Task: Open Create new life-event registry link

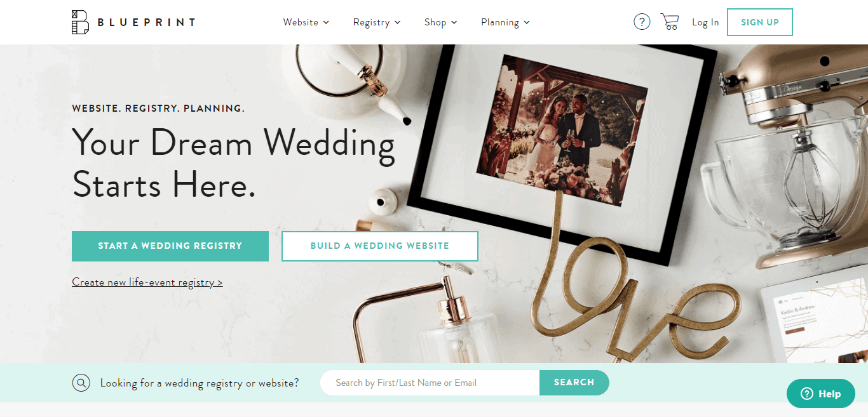Action: (147, 282)
